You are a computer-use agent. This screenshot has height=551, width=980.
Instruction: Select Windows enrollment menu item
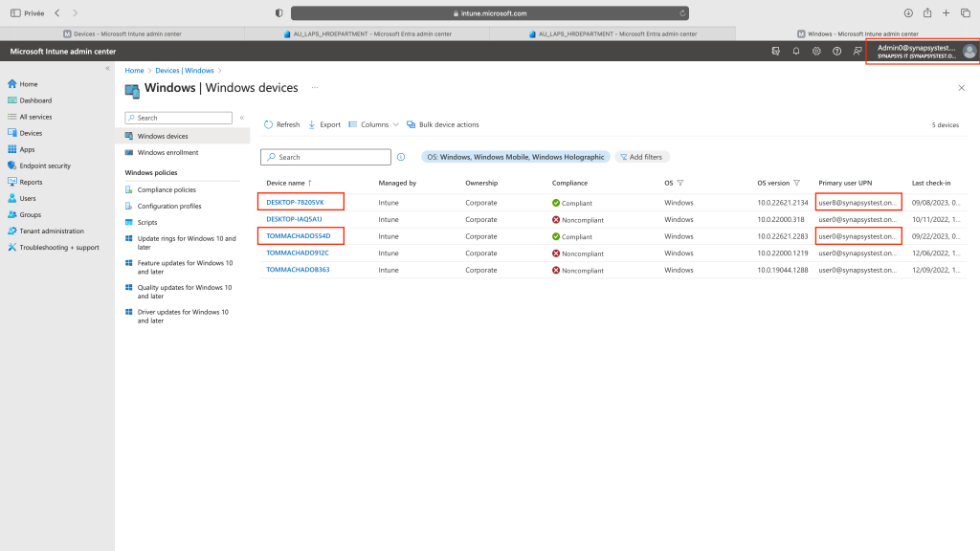click(167, 152)
